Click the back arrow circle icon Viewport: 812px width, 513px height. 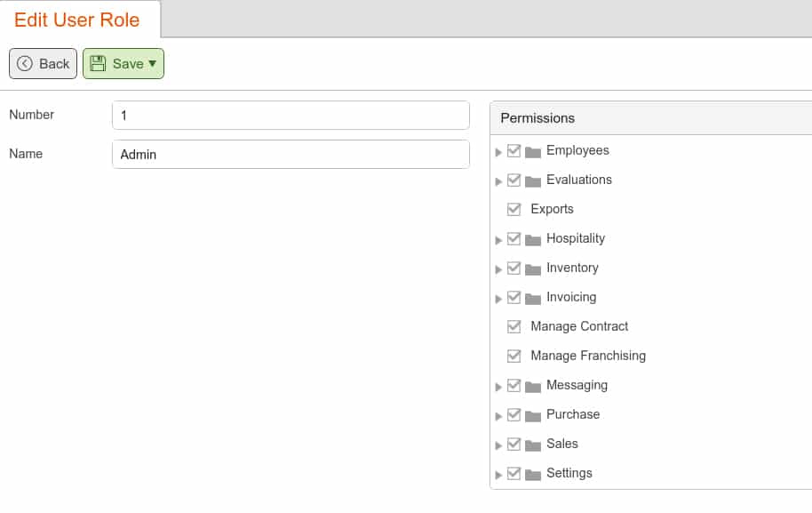click(x=25, y=64)
